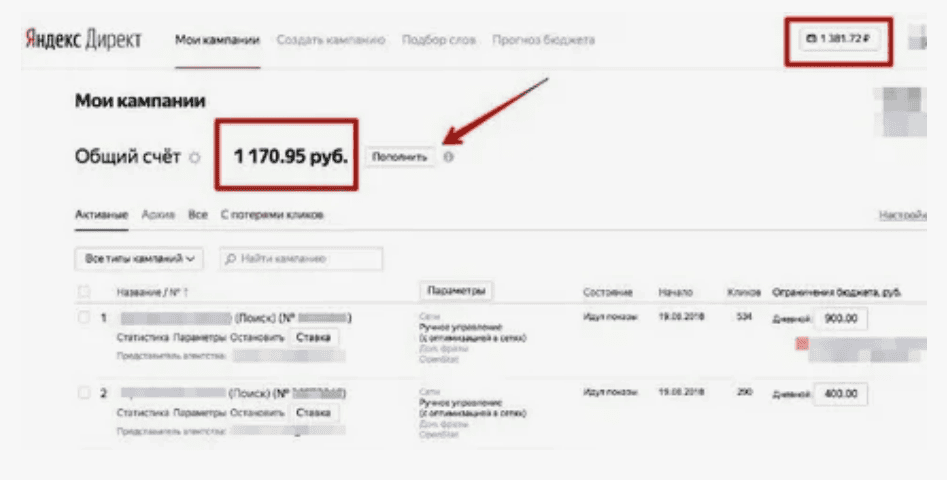
Task: Click Найти кампанию search field
Action: click(x=301, y=258)
